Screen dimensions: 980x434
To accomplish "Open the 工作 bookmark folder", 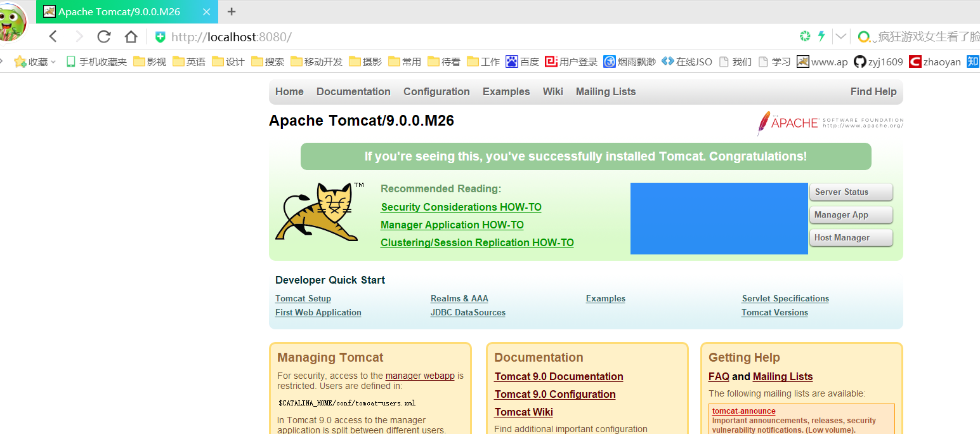I will (483, 62).
